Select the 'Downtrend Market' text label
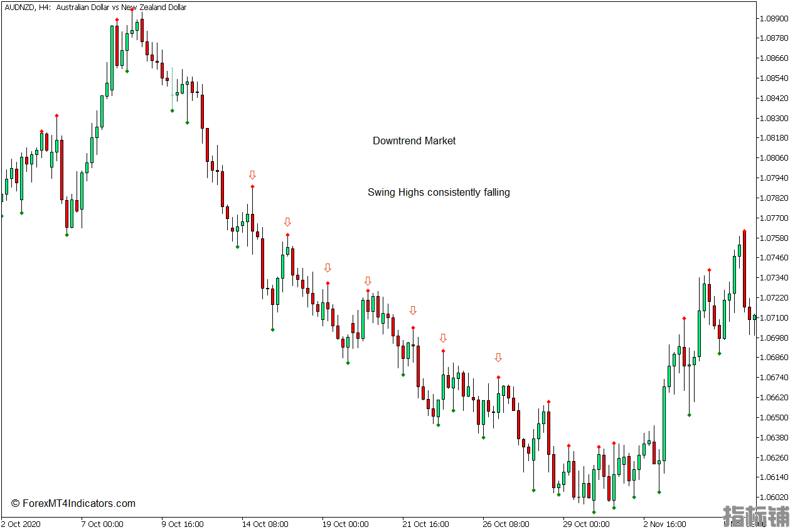The image size is (800, 532). click(x=414, y=141)
